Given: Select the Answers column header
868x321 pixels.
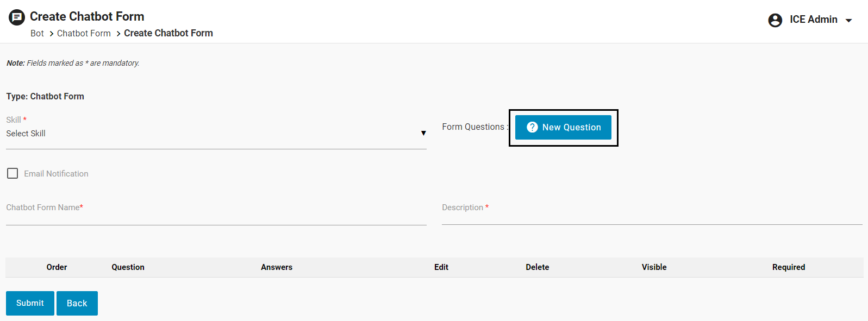Looking at the screenshot, I should pos(276,267).
